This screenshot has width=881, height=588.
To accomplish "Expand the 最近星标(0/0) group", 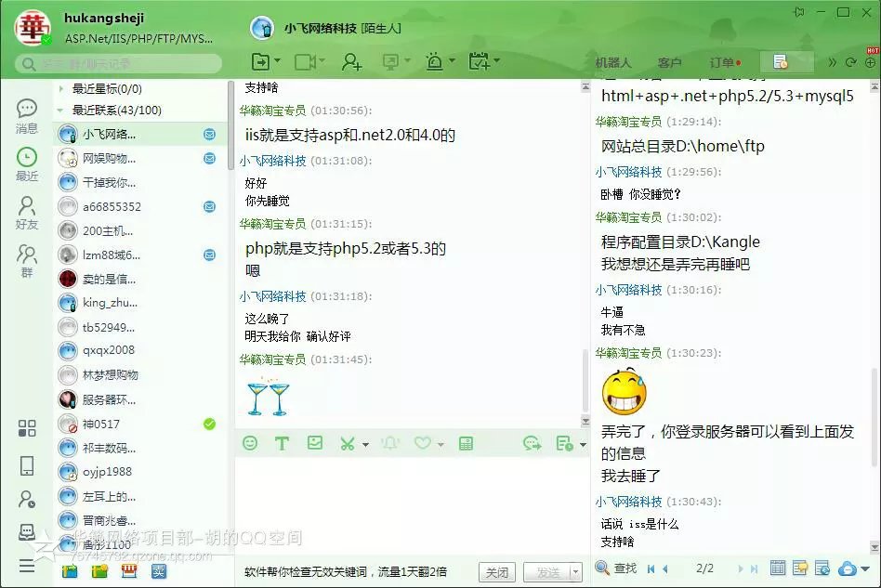I will (x=60, y=88).
